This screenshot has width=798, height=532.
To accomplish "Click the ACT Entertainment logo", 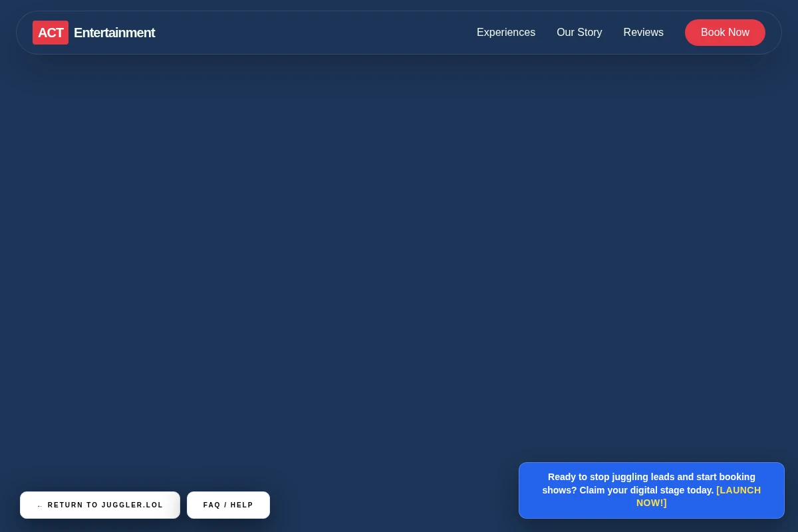I will pyautogui.click(x=94, y=33).
